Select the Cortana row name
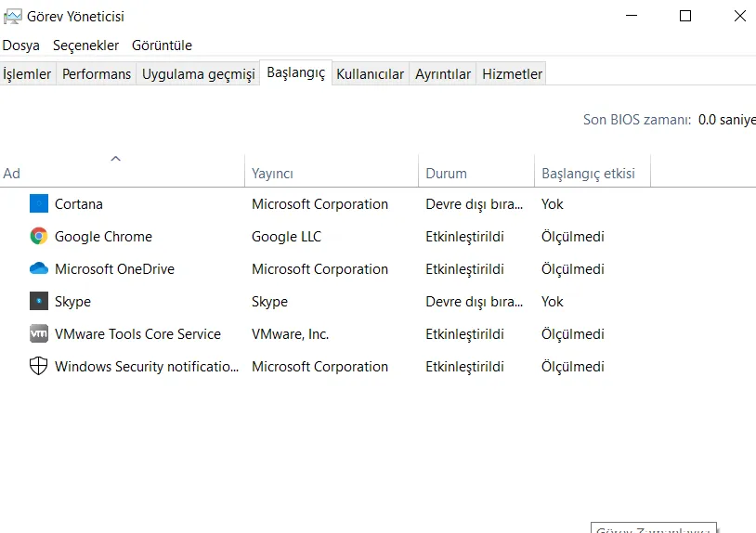The image size is (756, 533). point(79,204)
